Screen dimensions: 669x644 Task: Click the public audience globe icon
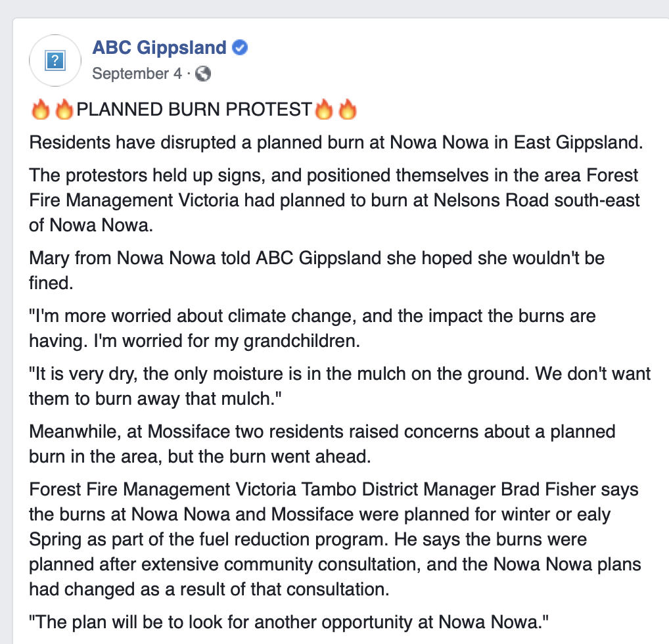[204, 74]
